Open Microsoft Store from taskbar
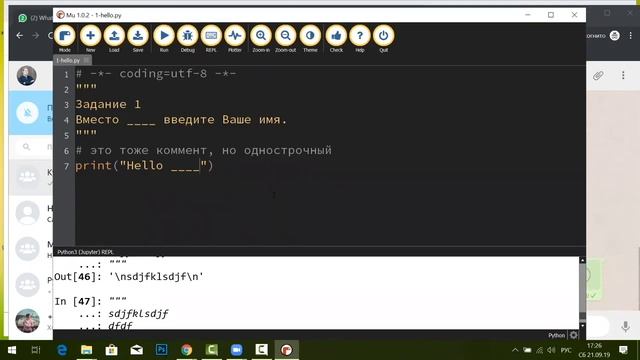The height and width of the screenshot is (360, 640). click(x=111, y=350)
